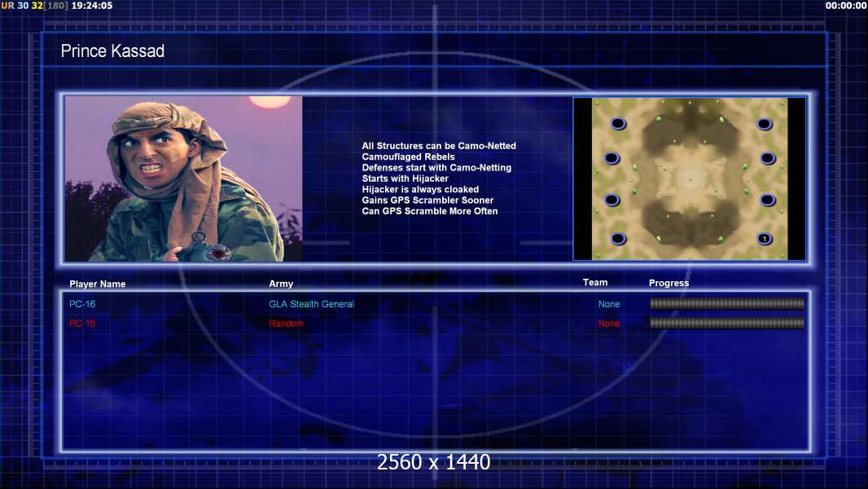
Task: Click the Team column header
Action: [x=595, y=283]
